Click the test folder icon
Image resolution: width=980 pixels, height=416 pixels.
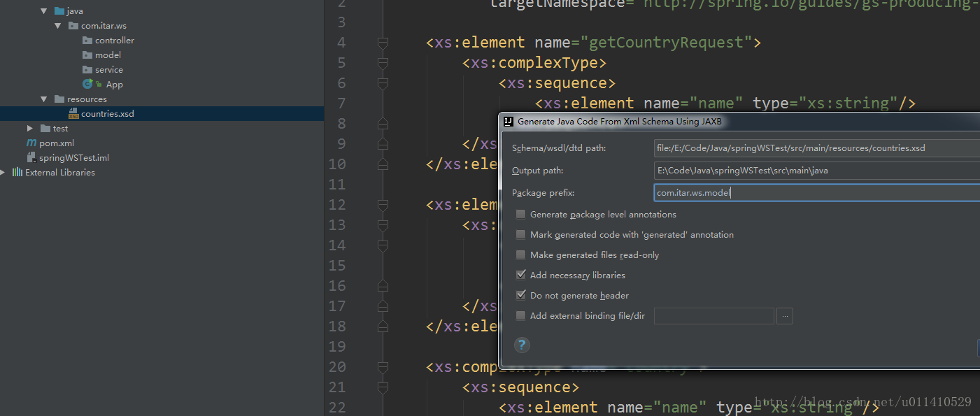(x=45, y=129)
